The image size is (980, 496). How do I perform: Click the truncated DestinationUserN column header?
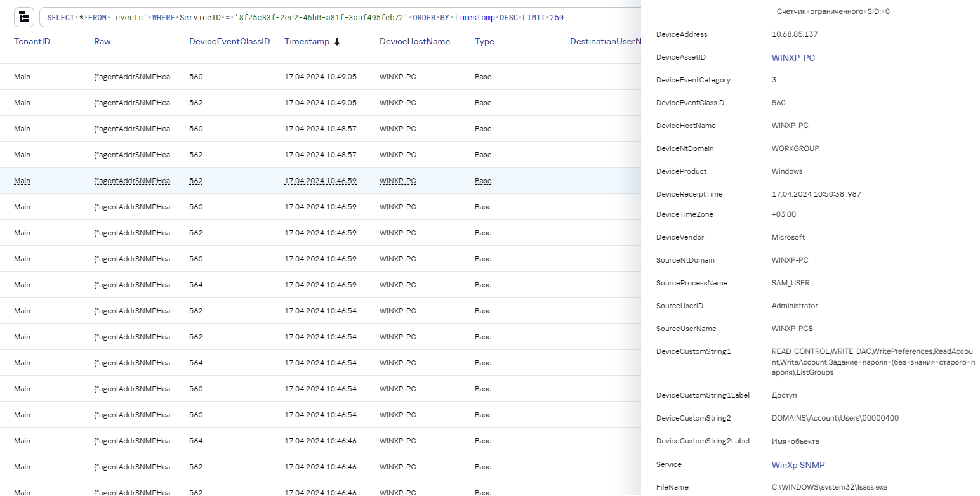(605, 41)
